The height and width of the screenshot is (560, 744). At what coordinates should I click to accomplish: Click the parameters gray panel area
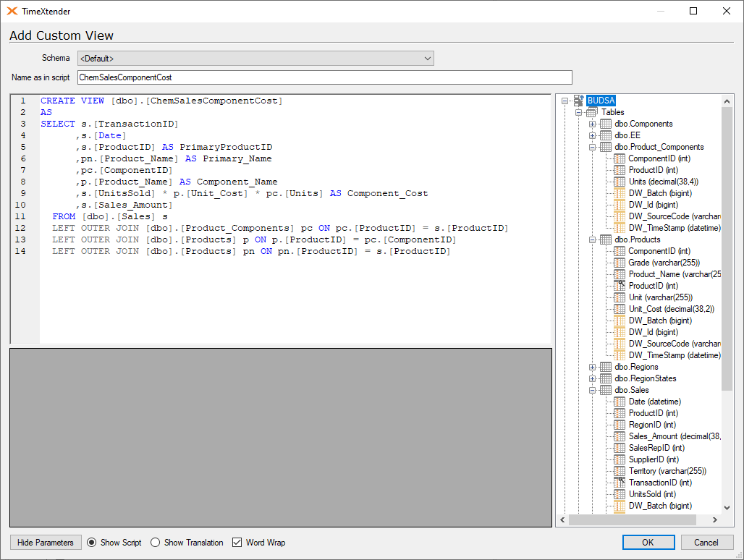point(280,438)
